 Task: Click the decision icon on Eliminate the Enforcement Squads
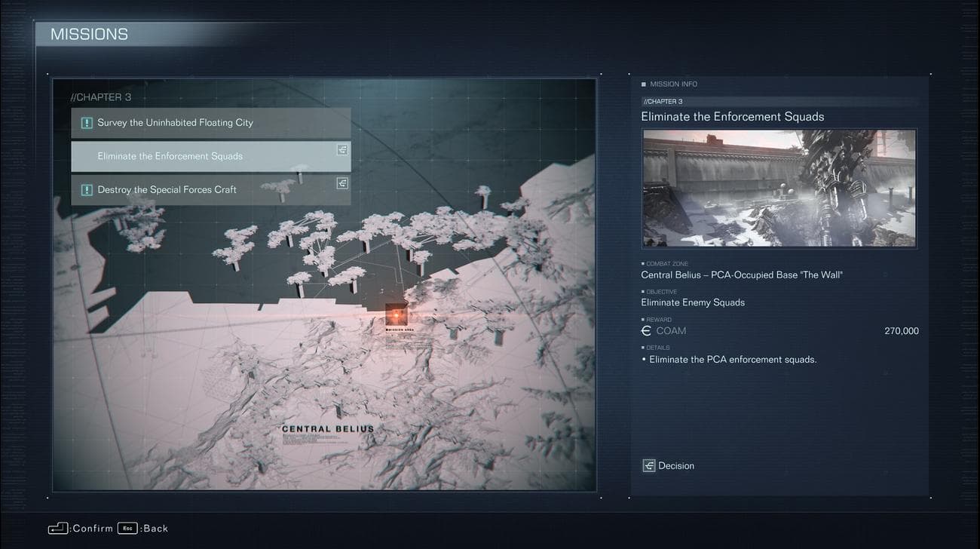click(x=342, y=150)
